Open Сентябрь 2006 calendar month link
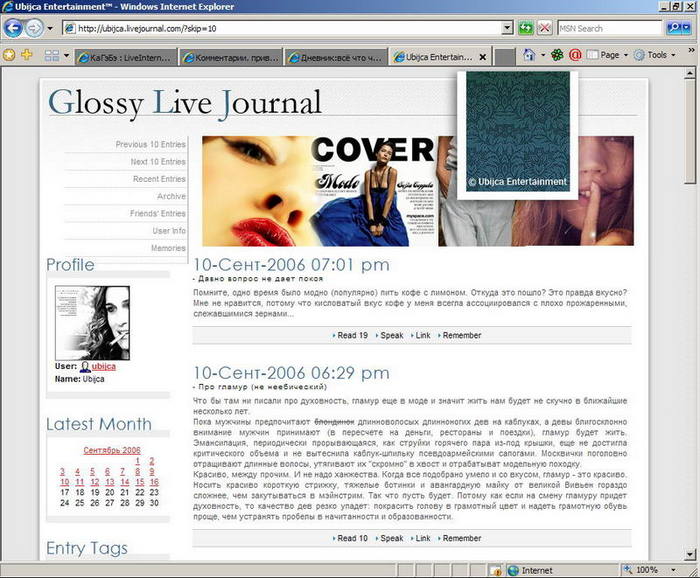This screenshot has height=578, width=700. coord(112,450)
